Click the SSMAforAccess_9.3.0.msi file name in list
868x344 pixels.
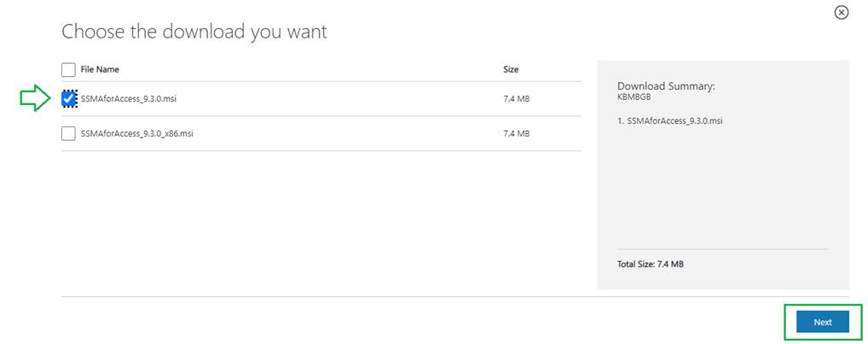pos(128,99)
